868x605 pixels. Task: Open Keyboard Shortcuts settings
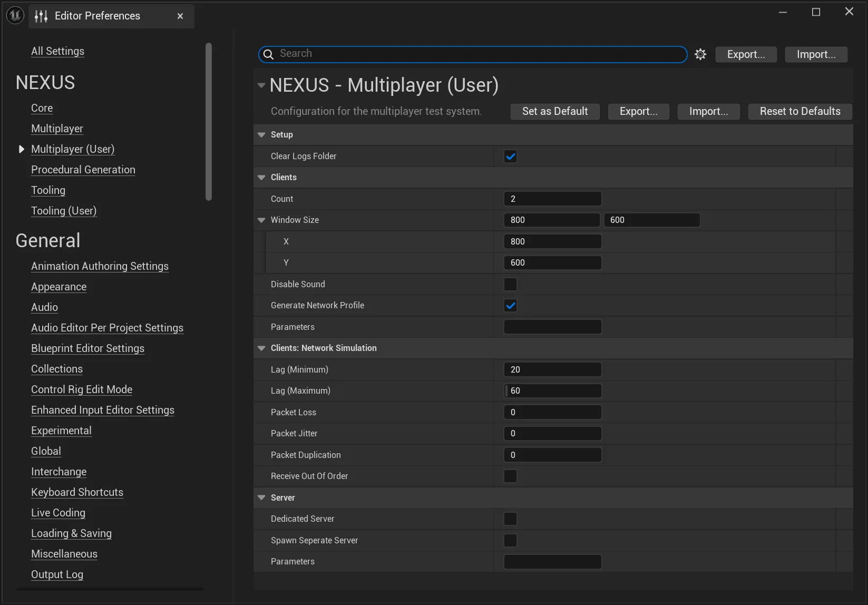[x=77, y=492]
